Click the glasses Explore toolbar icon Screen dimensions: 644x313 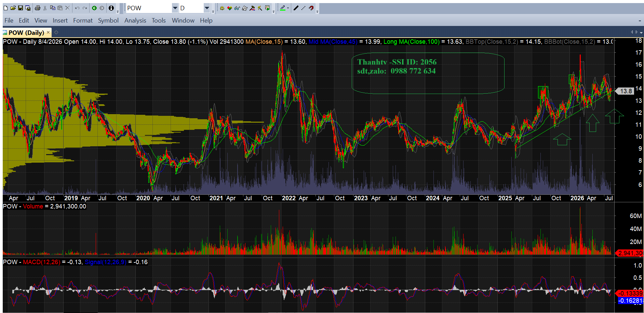237,8
